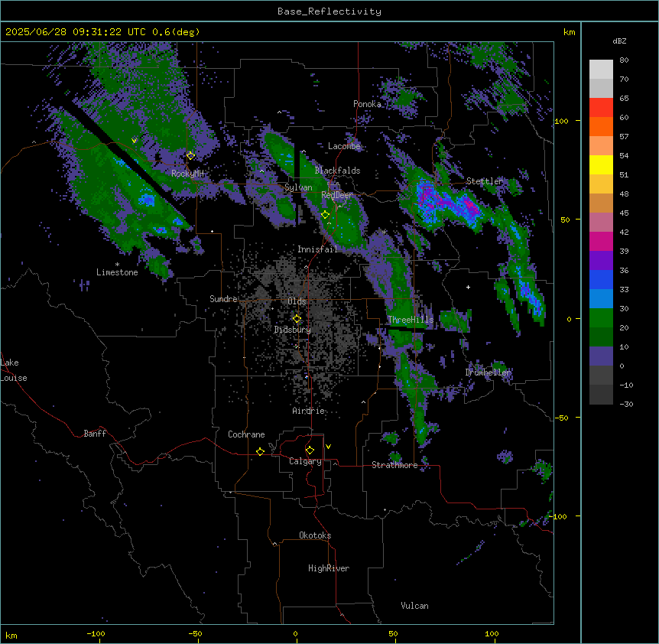This screenshot has height=644, width=659.
Task: Click the yellow V marker northwest of RockyMH
Action: coord(134,141)
